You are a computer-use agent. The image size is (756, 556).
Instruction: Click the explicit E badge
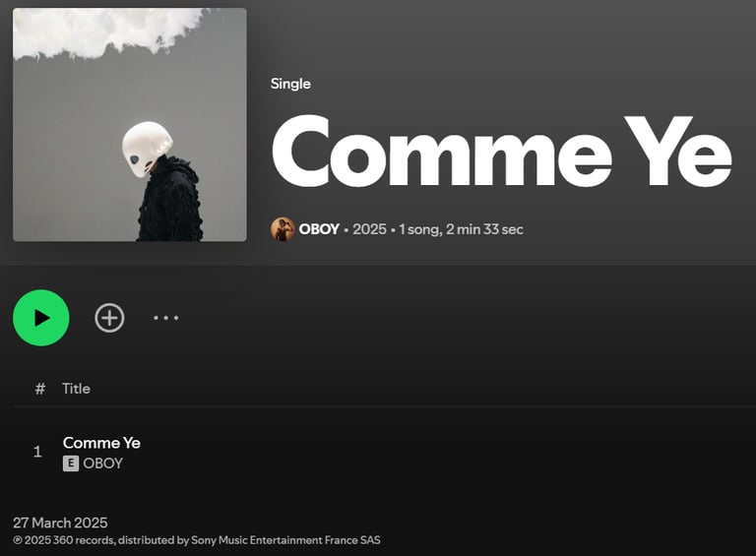pyautogui.click(x=71, y=463)
